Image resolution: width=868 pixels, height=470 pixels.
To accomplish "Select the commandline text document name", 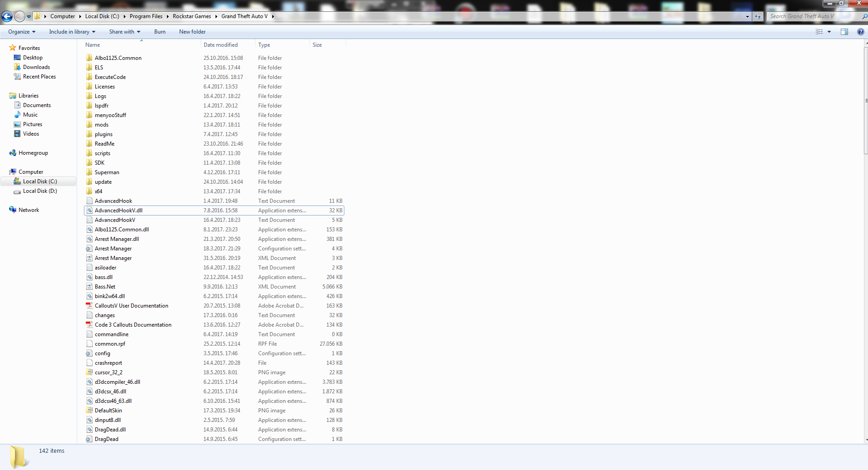I will tap(112, 334).
